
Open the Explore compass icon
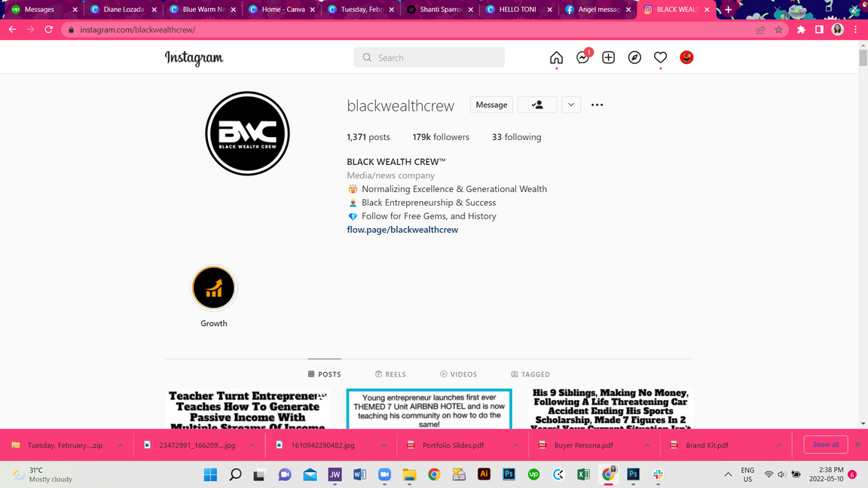click(634, 57)
